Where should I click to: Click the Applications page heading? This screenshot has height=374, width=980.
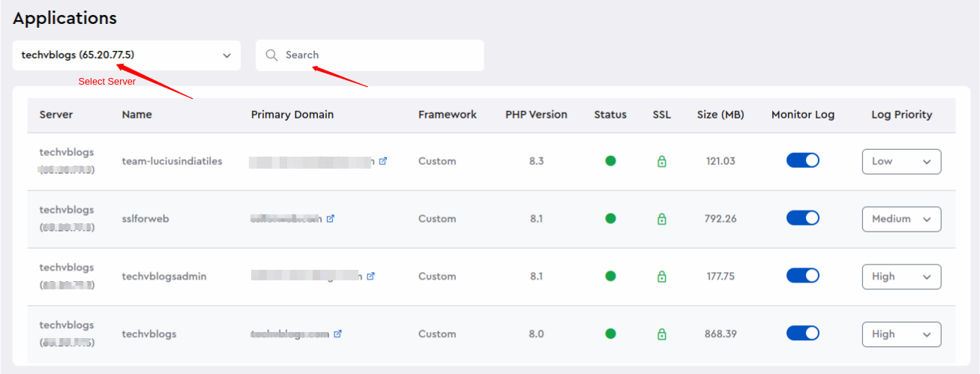[x=65, y=19]
